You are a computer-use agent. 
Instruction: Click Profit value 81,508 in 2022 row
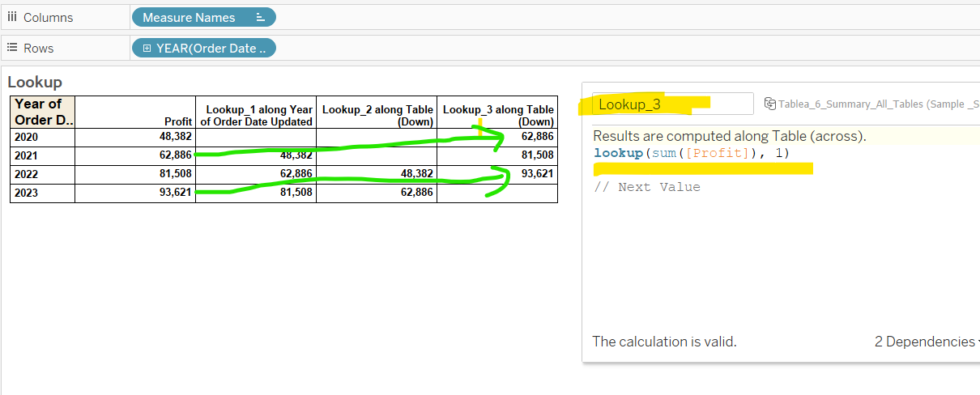tap(175, 174)
